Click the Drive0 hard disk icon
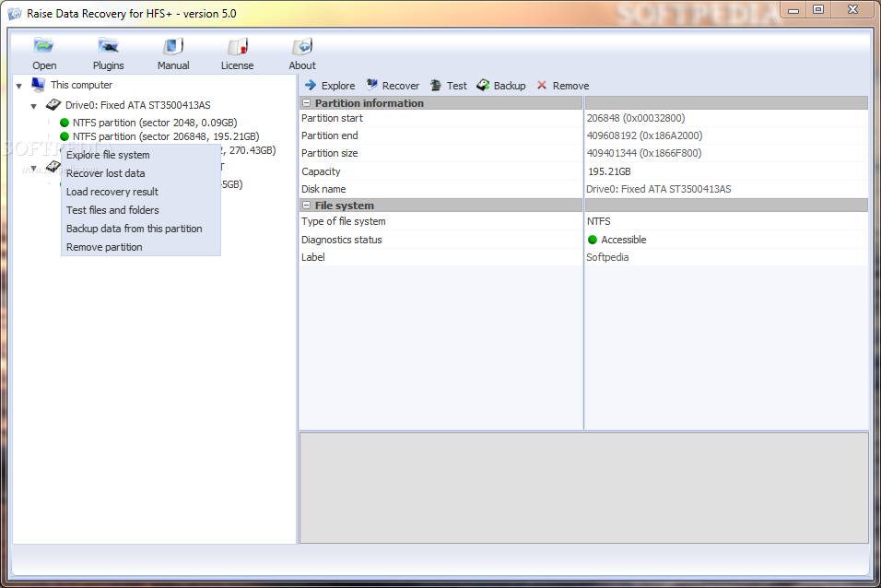Screen dimensions: 881x588 point(53,104)
